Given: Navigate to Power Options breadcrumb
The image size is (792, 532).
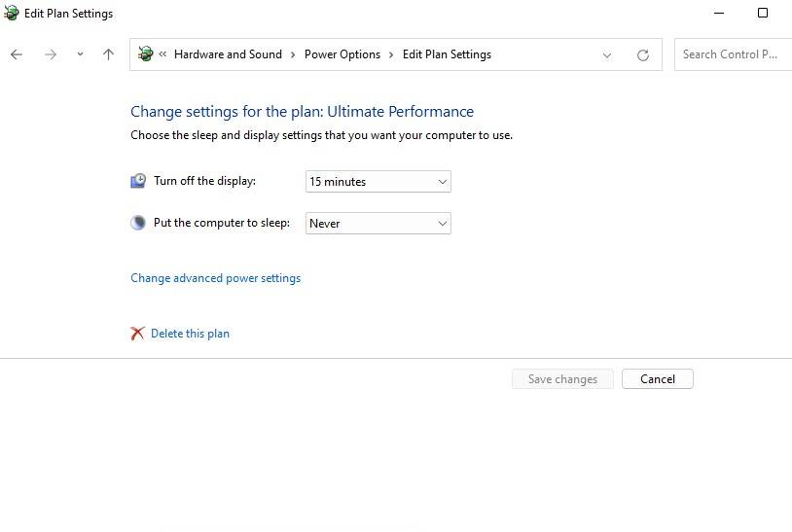Looking at the screenshot, I should tap(342, 54).
